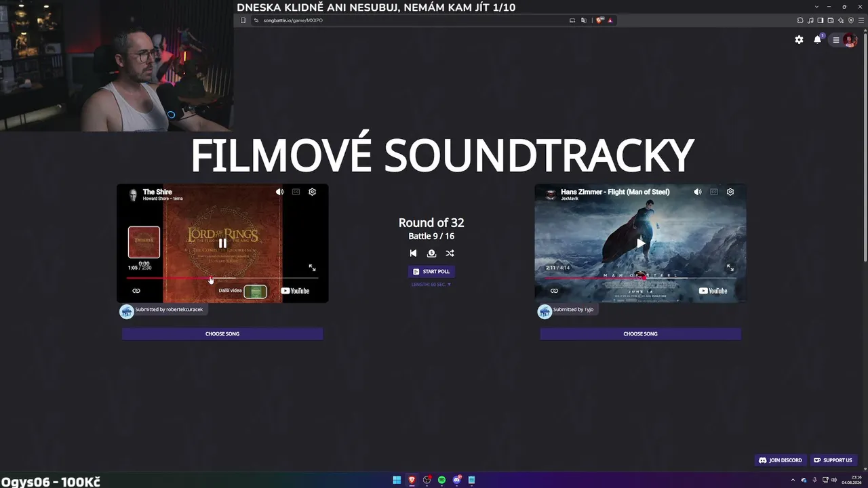Expand the poll Length 60 sec dropdown
Screen dimensions: 868x488
click(x=431, y=285)
